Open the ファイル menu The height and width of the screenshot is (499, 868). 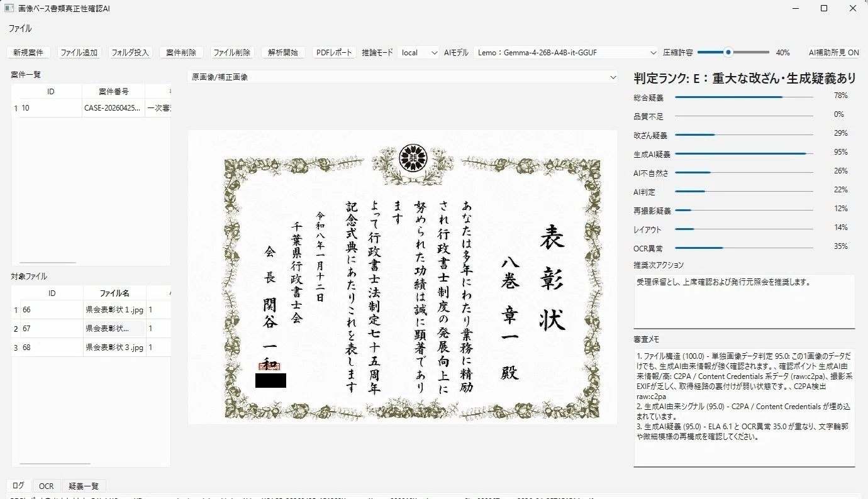(19, 28)
